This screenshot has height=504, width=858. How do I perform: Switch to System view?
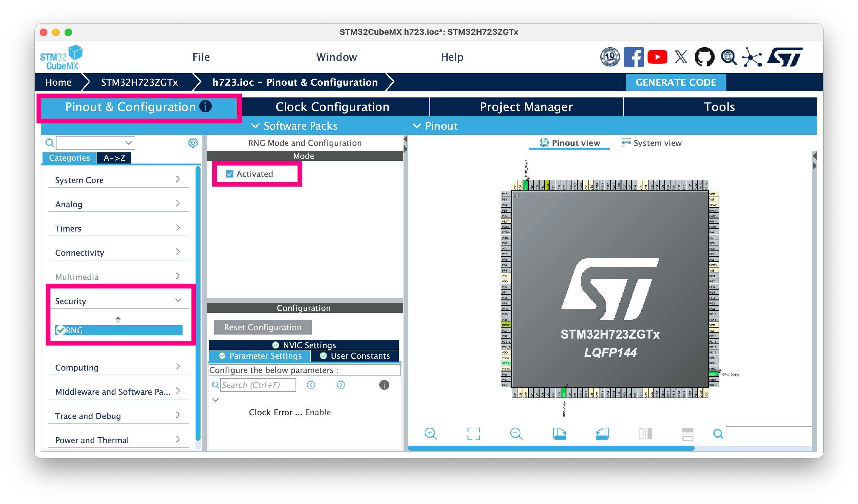tap(652, 142)
